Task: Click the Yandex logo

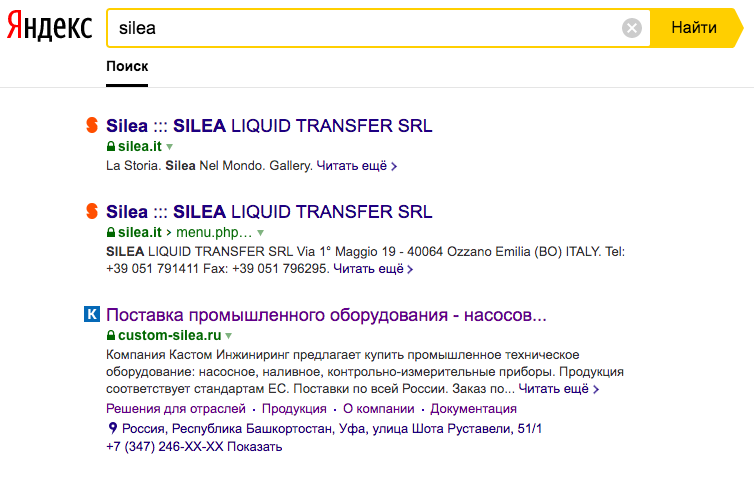Action: coord(50,27)
